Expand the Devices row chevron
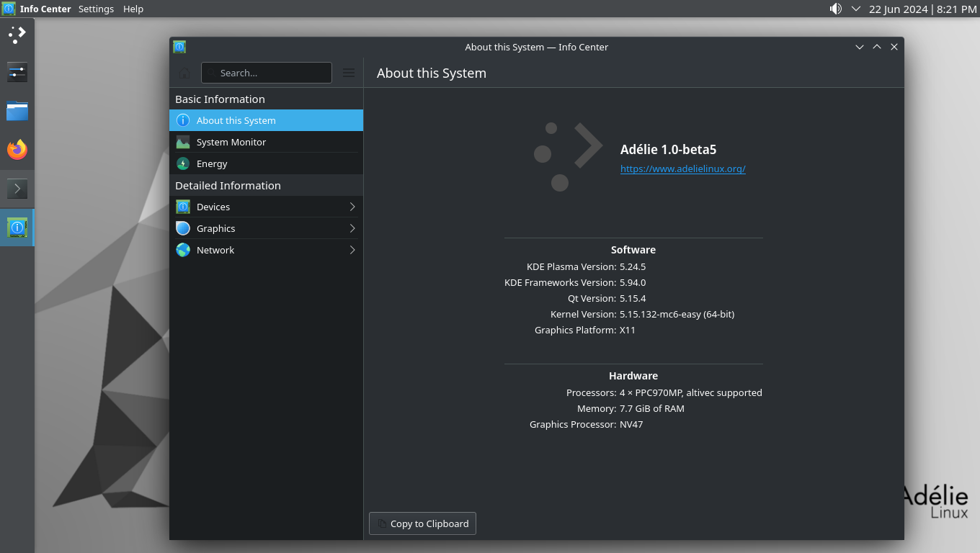The height and width of the screenshot is (553, 980). [352, 207]
